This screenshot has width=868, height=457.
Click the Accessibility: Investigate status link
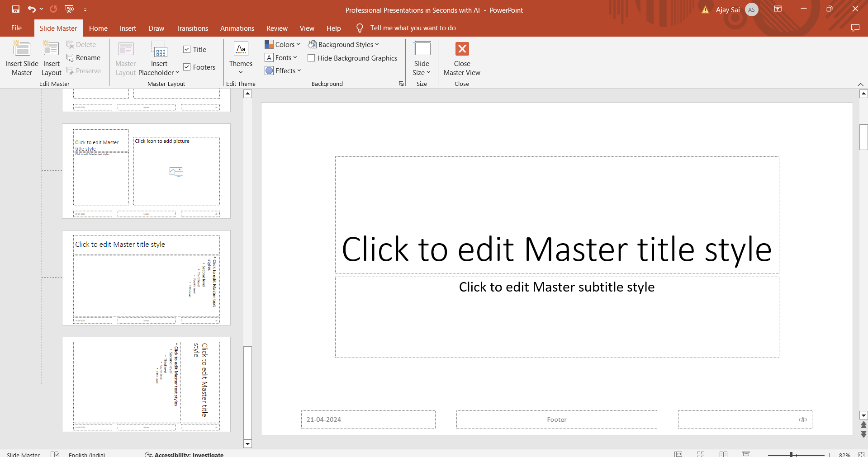click(x=185, y=454)
